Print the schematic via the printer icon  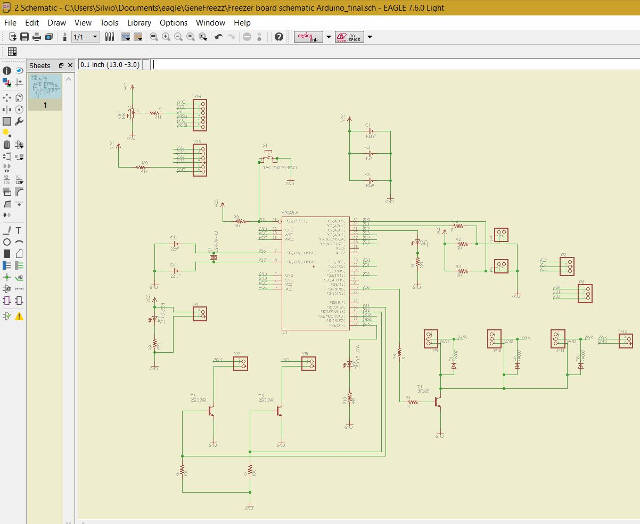click(37, 37)
